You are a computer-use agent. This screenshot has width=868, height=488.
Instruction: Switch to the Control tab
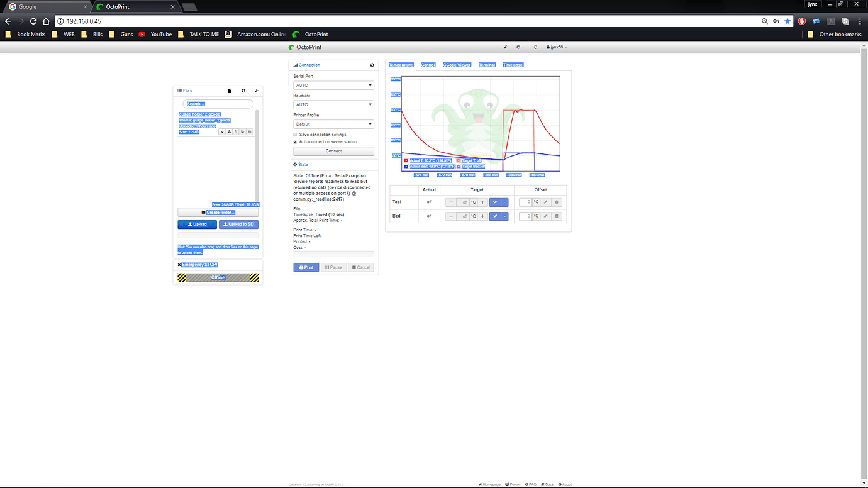(x=428, y=65)
